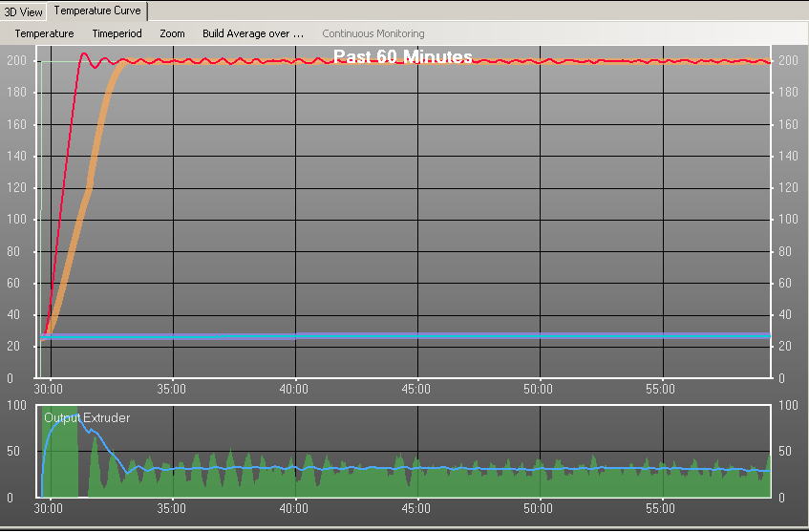Viewport: 809px width, 532px height.
Task: Select the Temperature Curve tab
Action: [x=97, y=11]
